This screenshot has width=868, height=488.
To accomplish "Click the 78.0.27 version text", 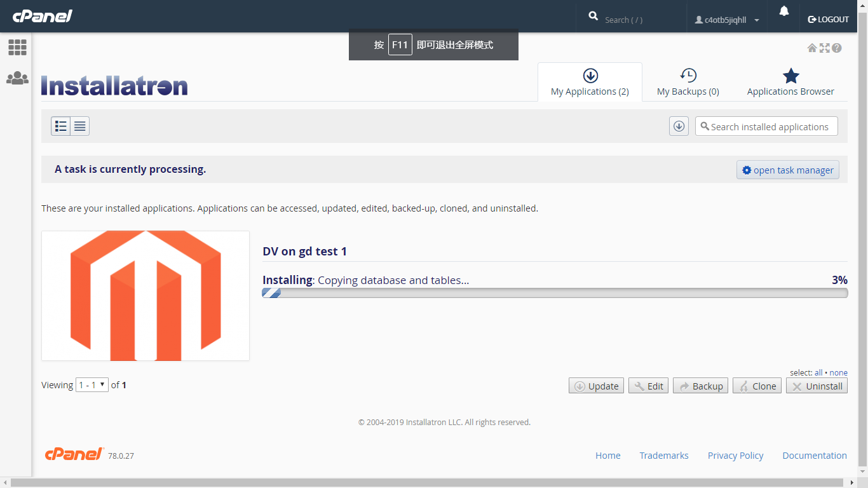I will tap(121, 456).
